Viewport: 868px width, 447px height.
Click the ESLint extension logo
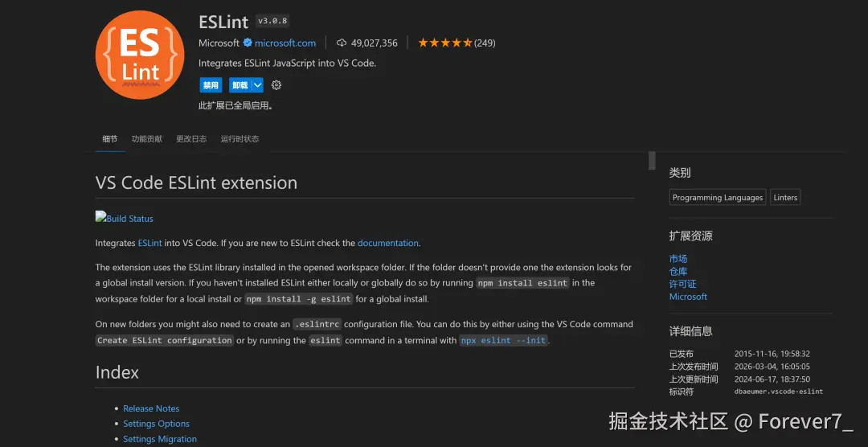click(140, 55)
